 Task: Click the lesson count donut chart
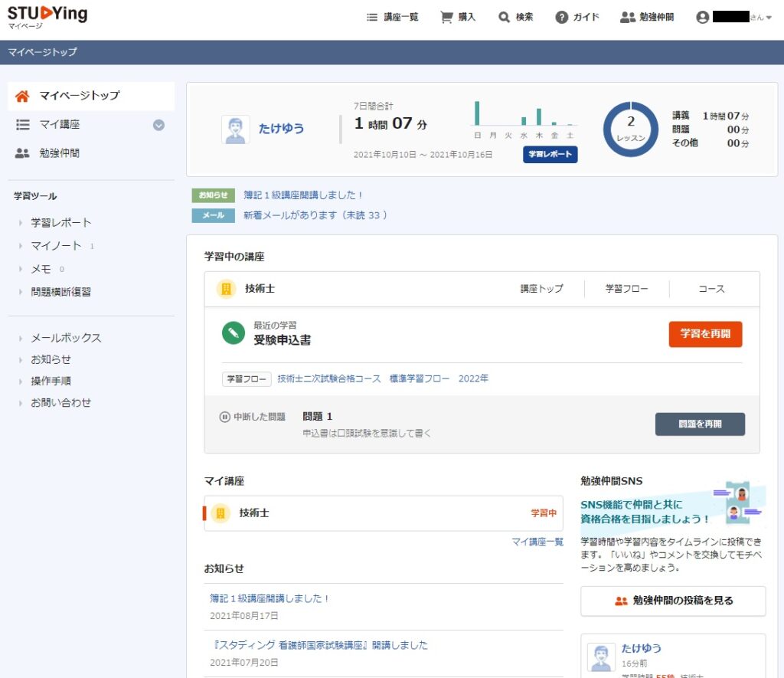pyautogui.click(x=631, y=129)
